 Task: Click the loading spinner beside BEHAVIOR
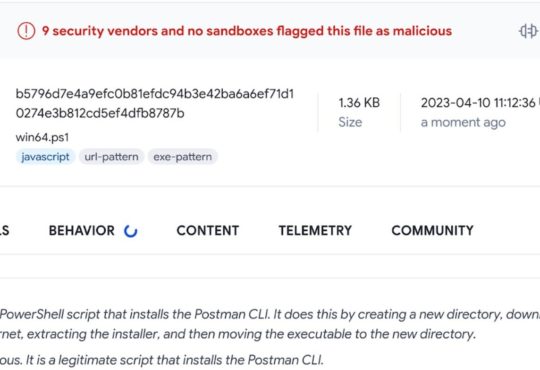(x=131, y=231)
